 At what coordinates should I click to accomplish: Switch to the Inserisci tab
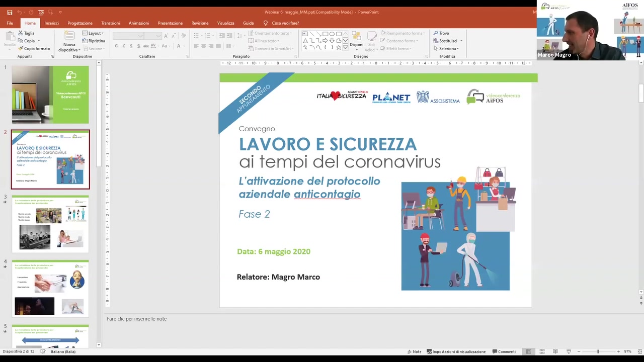[51, 23]
